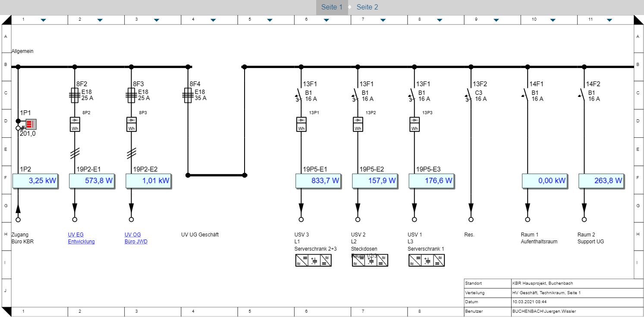
Task: Click the red 1P1 measuring device icon
Action: pyautogui.click(x=31, y=124)
